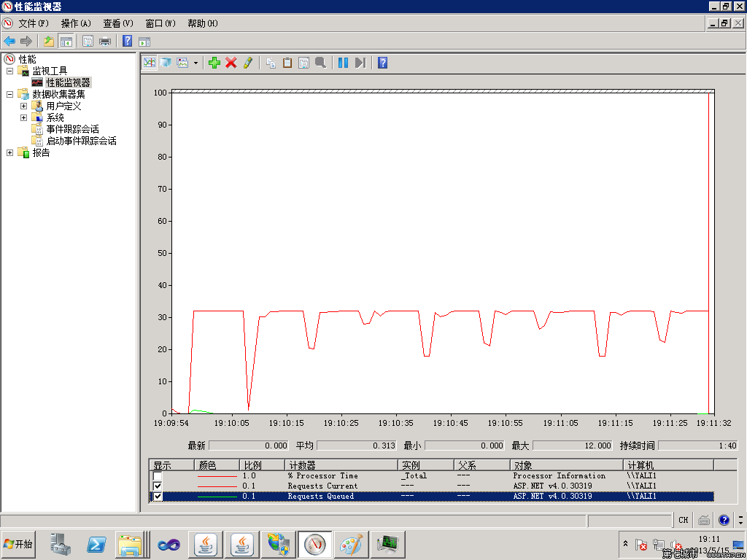Pause the graph with Freeze display button
This screenshot has height=560, width=747.
click(x=343, y=63)
